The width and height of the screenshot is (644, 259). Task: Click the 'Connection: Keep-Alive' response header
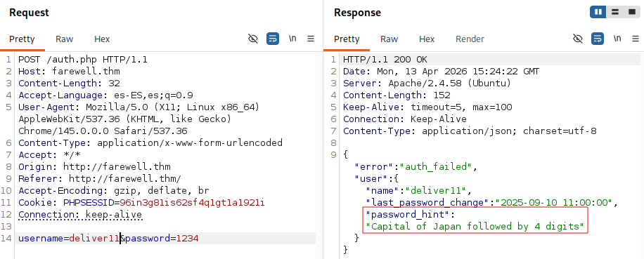[405, 119]
